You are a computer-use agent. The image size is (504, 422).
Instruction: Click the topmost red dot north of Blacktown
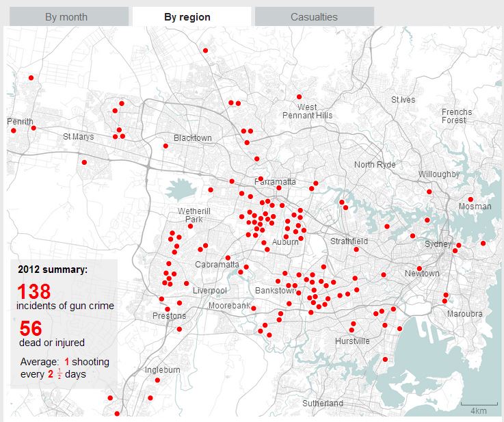(205, 51)
